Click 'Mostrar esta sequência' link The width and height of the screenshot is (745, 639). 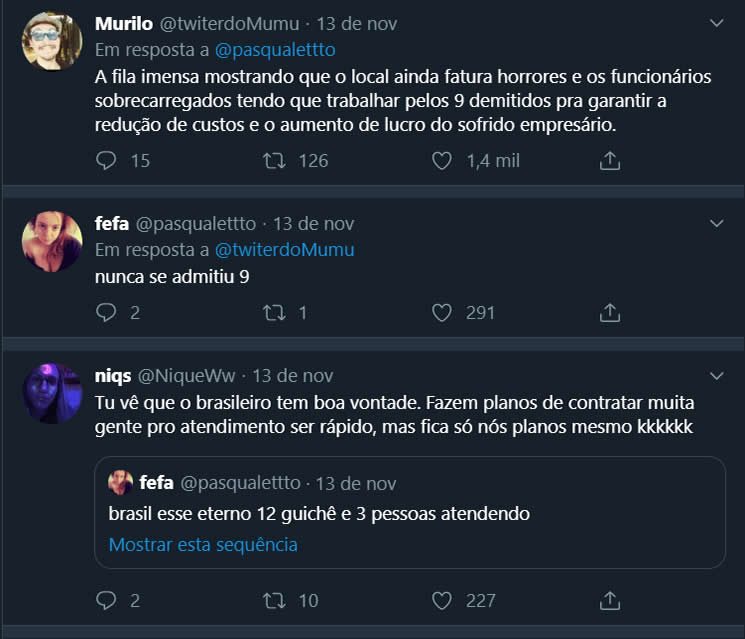pyautogui.click(x=203, y=545)
